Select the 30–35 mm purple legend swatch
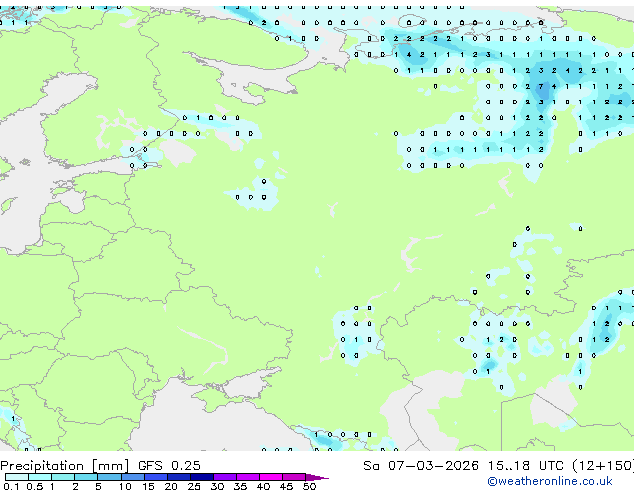The width and height of the screenshot is (634, 490). pos(224,477)
